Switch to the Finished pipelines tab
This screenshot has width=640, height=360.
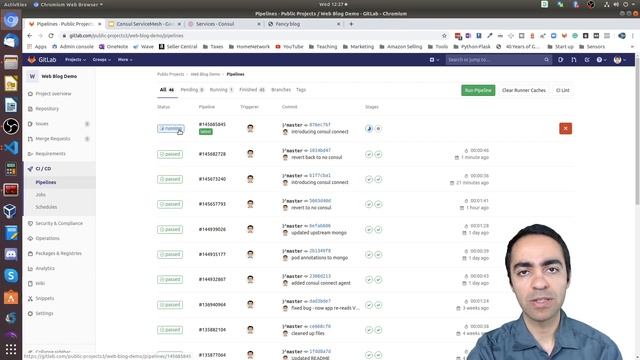(252, 90)
